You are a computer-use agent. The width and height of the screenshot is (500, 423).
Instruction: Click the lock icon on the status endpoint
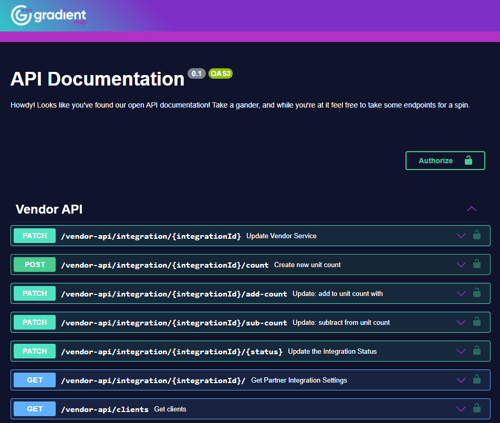477,350
